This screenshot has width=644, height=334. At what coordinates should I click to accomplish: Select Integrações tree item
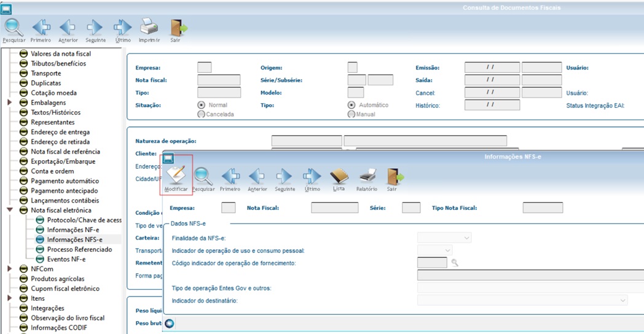click(x=48, y=308)
